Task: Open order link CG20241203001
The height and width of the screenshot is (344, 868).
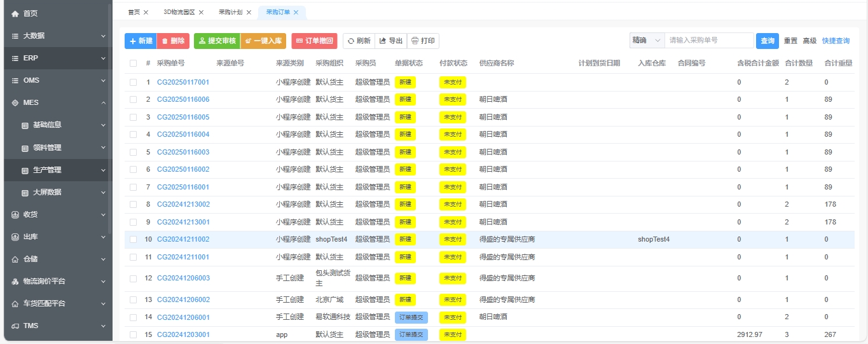Action: point(183,334)
